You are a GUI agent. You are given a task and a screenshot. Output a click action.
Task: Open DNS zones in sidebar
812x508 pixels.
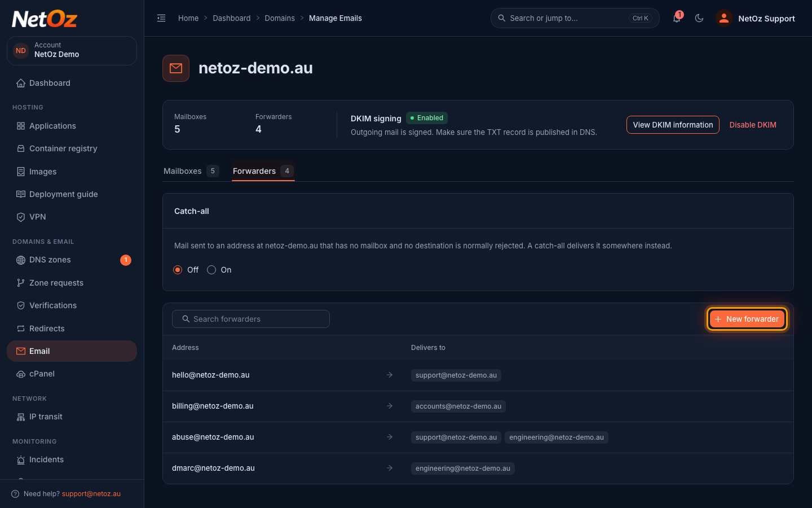pyautogui.click(x=72, y=260)
